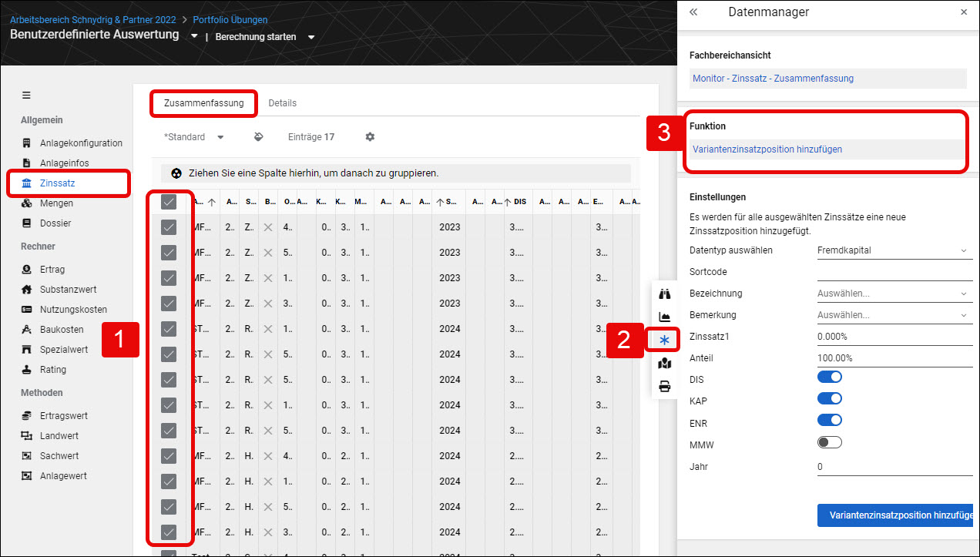Expand the Datentyp Fremdkapital dropdown
The width and height of the screenshot is (980, 557).
(x=894, y=250)
